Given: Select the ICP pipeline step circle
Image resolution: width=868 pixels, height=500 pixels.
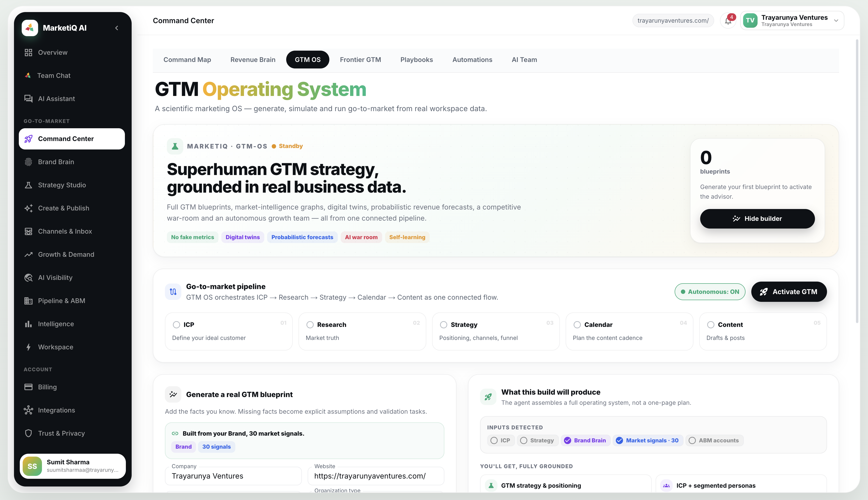Looking at the screenshot, I should [x=176, y=325].
